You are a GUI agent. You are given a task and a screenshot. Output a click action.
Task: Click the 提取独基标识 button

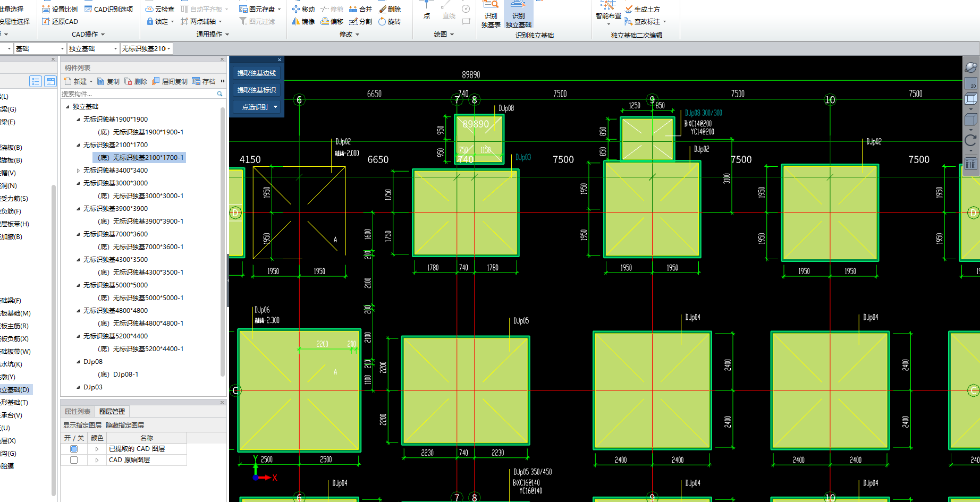click(257, 90)
